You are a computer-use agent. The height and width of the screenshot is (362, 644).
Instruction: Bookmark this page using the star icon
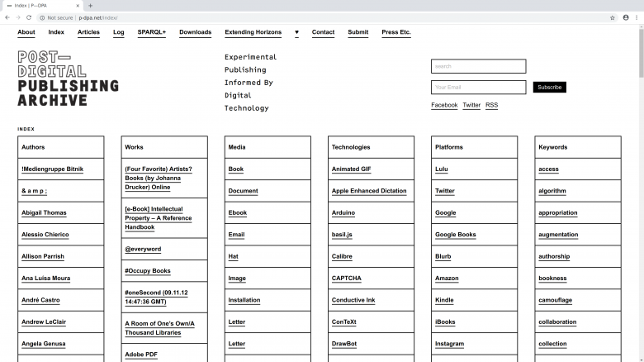point(612,17)
